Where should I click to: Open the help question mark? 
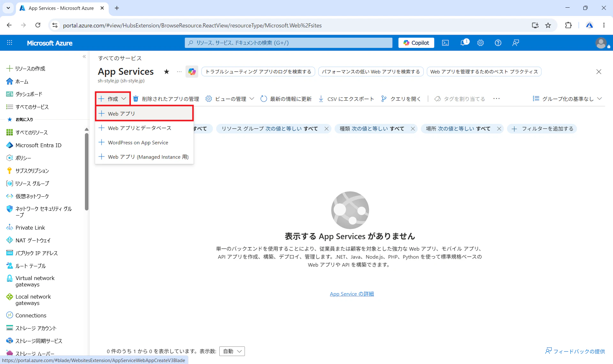point(498,43)
